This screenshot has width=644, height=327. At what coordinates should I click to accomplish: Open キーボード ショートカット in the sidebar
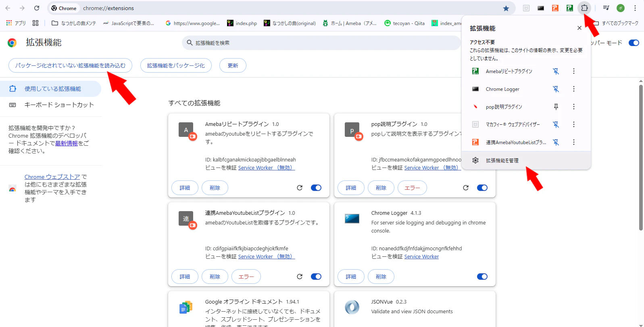pyautogui.click(x=50, y=105)
